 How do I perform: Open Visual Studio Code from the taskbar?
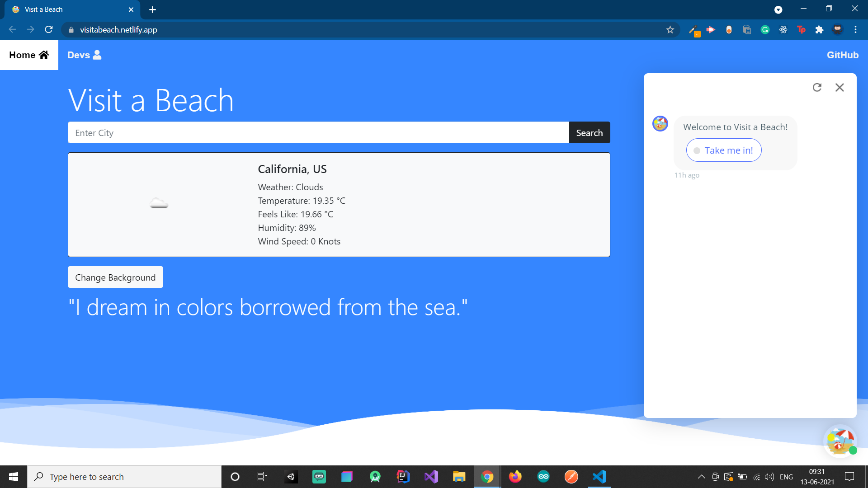point(599,477)
